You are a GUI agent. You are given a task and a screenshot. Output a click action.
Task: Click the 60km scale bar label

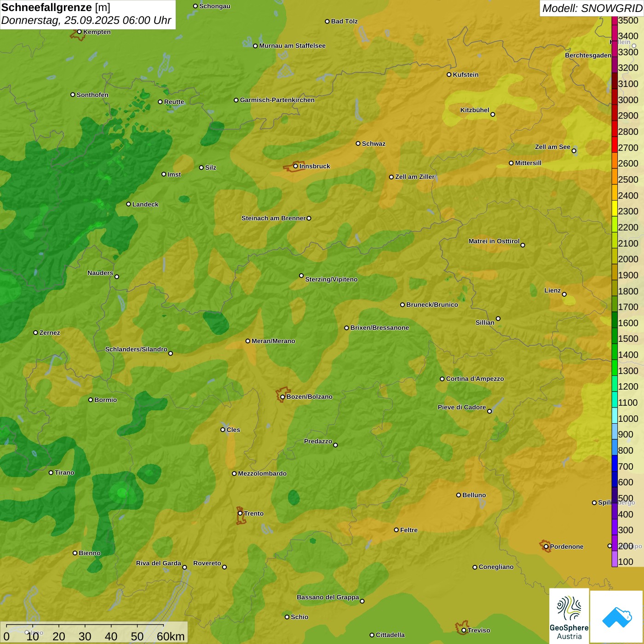171,636
